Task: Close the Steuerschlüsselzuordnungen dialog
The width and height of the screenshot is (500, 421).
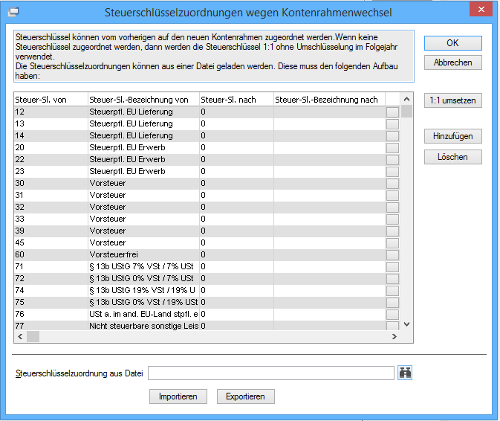Action: pos(481,10)
